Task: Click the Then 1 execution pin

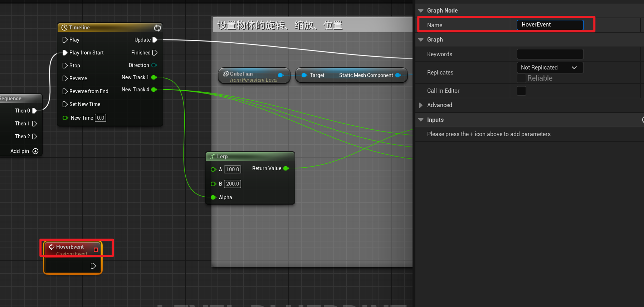Action: (35, 124)
